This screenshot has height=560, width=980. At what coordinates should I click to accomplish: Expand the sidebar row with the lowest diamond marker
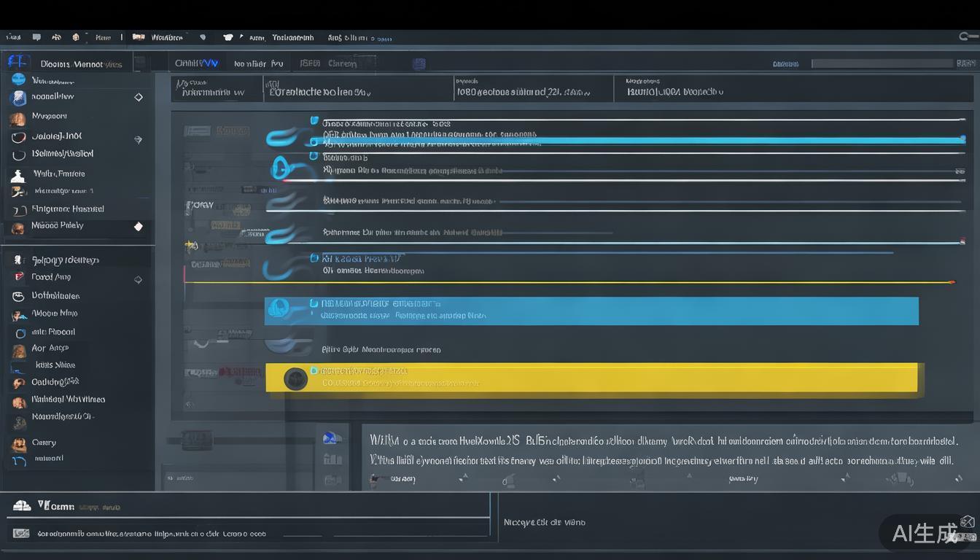coord(138,280)
